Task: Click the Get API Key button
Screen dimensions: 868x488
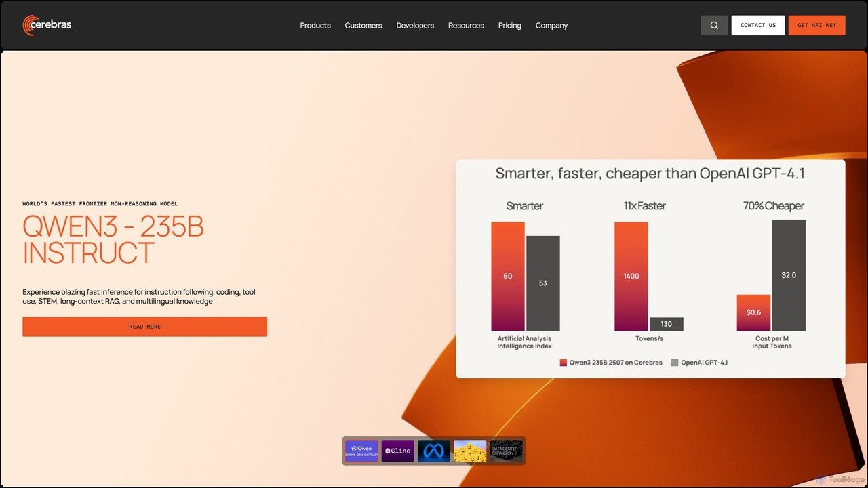Action: [817, 25]
